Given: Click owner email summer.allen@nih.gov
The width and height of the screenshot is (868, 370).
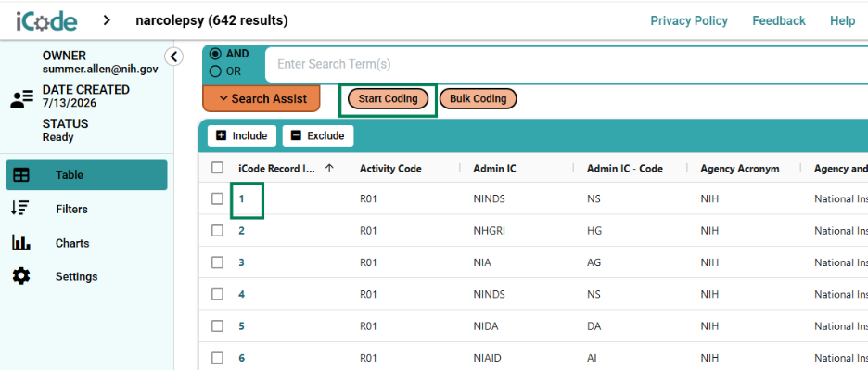Looking at the screenshot, I should [x=100, y=70].
